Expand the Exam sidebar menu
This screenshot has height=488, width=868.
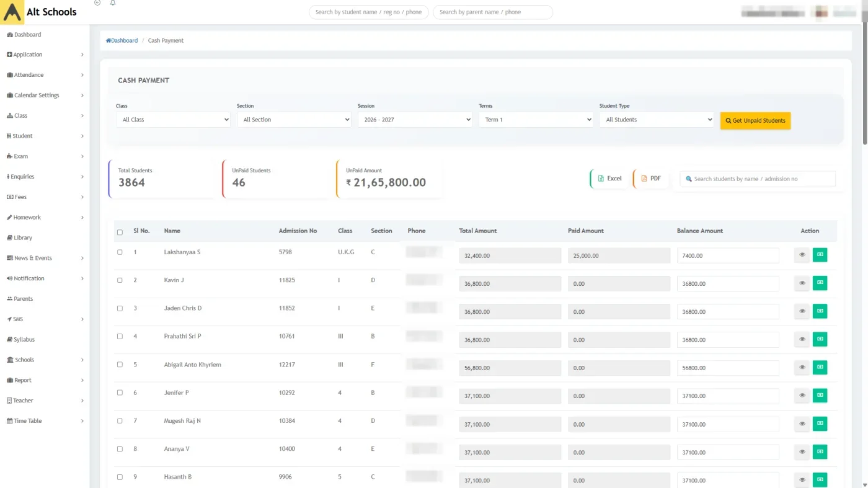coord(45,156)
